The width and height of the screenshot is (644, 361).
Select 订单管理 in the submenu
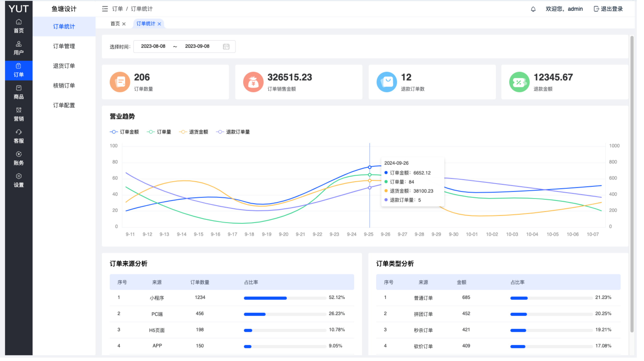click(64, 46)
